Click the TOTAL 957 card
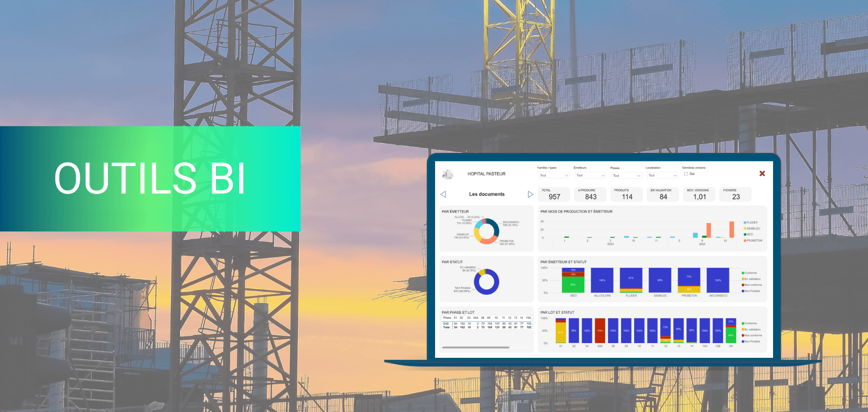Image resolution: width=868 pixels, height=412 pixels. tap(554, 195)
